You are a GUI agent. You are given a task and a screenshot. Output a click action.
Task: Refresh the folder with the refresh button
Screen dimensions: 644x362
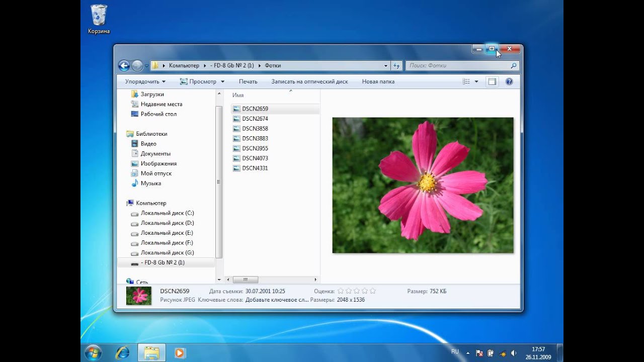click(396, 66)
